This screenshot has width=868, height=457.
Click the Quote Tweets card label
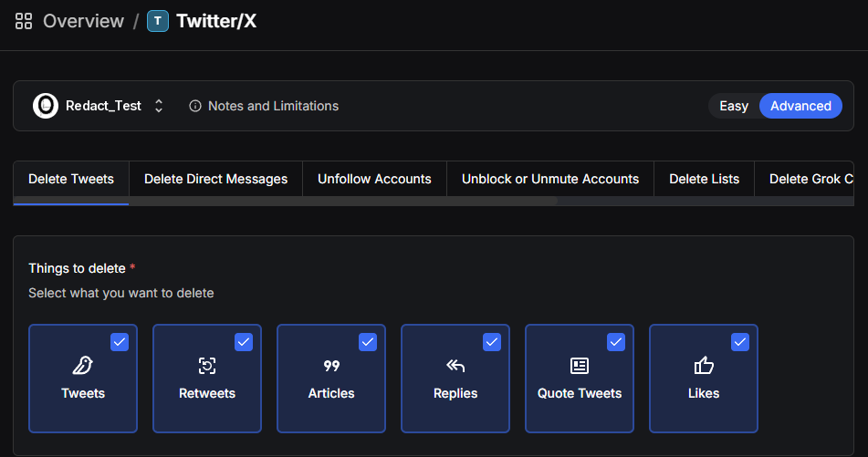(x=580, y=393)
